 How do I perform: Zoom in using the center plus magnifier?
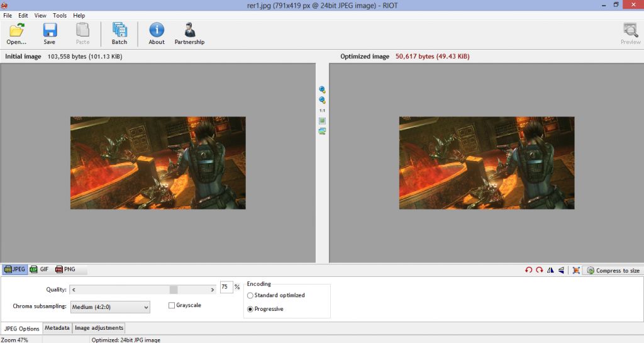tap(323, 89)
